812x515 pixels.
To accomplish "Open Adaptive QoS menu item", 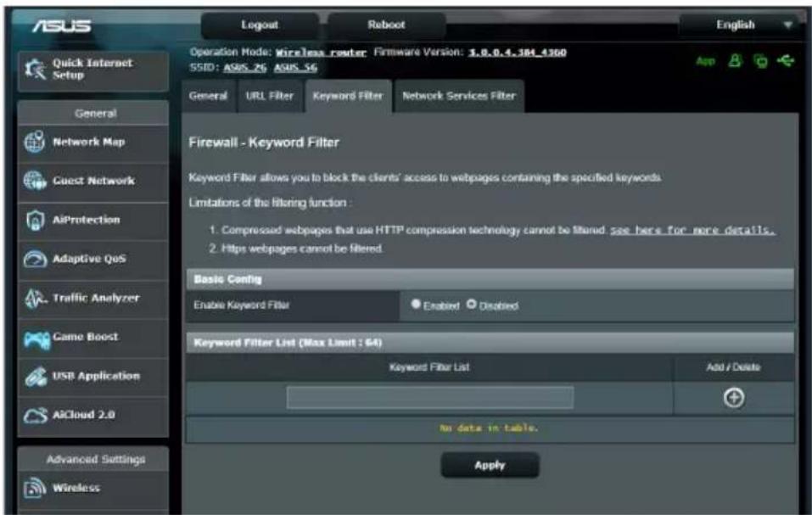I will point(93,259).
